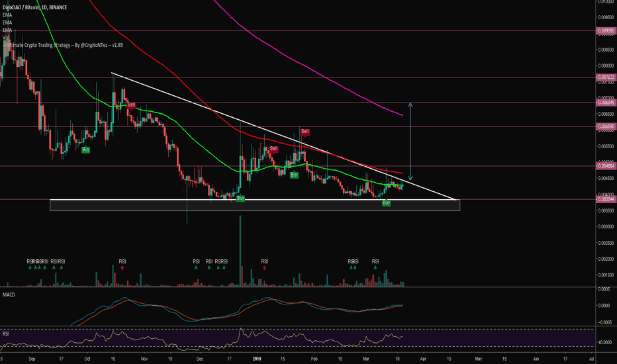This screenshot has height=364, width=617.
Task: Click the Sell signal marker in late October
Action: point(132,105)
